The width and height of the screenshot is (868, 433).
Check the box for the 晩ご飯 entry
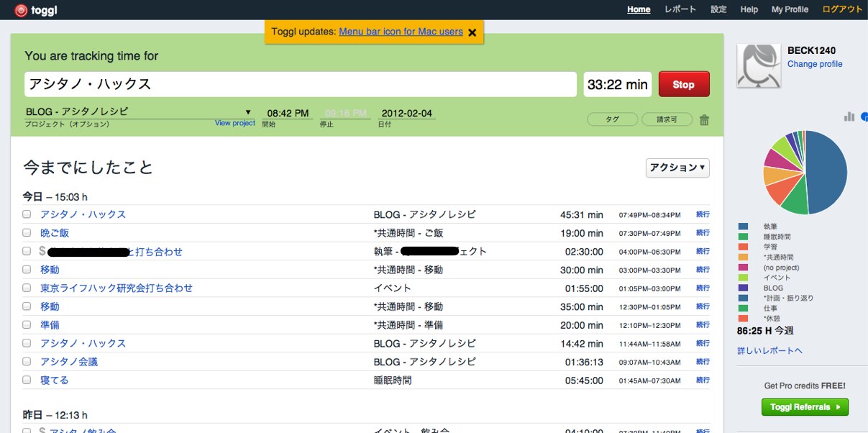[x=27, y=233]
